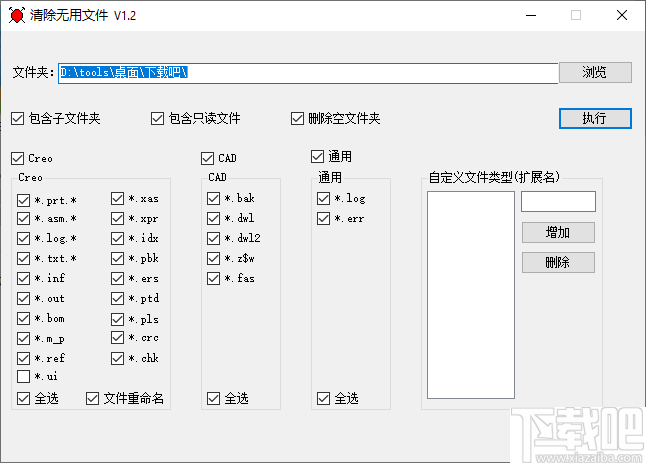Viewport: 646px width, 463px height.
Task: Uncheck the *.out file type
Action: click(23, 298)
